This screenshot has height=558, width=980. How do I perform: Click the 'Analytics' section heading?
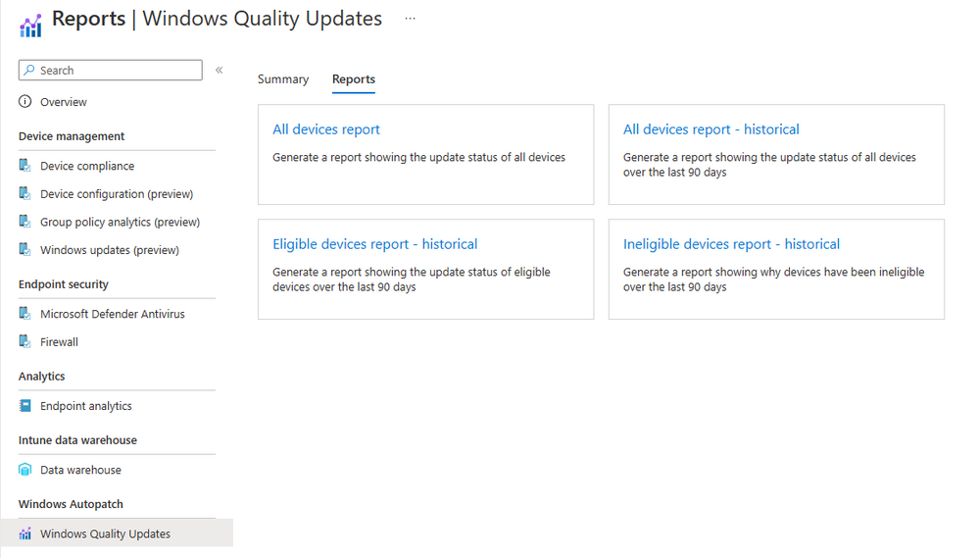41,376
